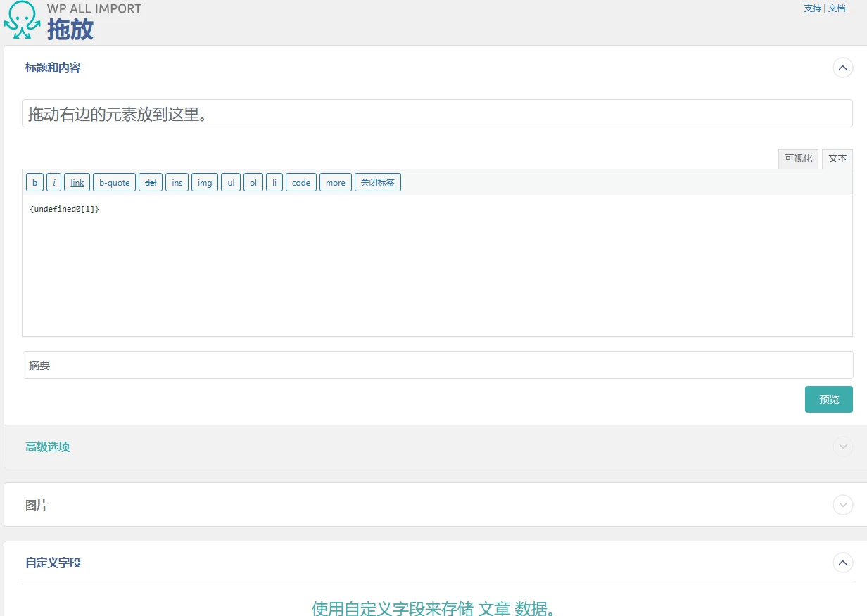Insert a code block with the code button
This screenshot has width=867, height=616.
[x=301, y=182]
